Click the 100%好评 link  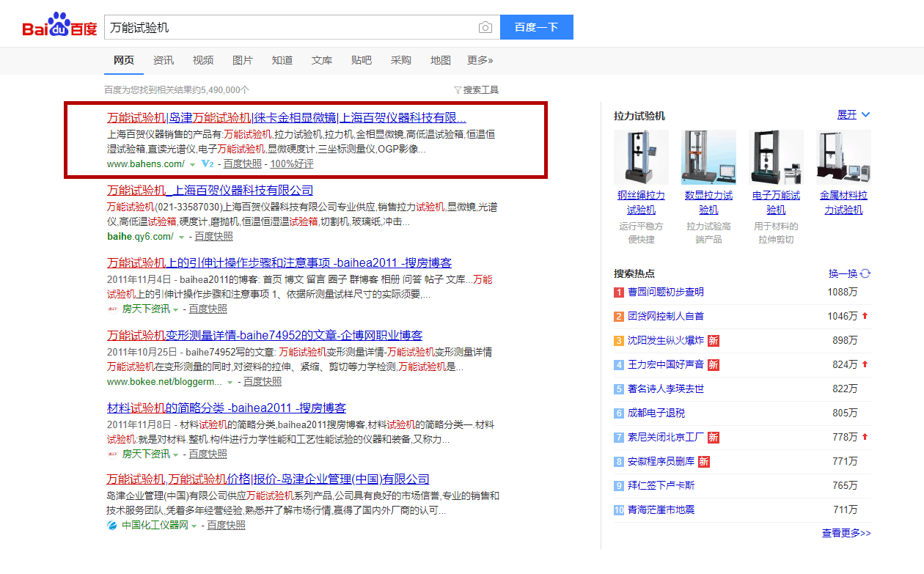click(292, 164)
